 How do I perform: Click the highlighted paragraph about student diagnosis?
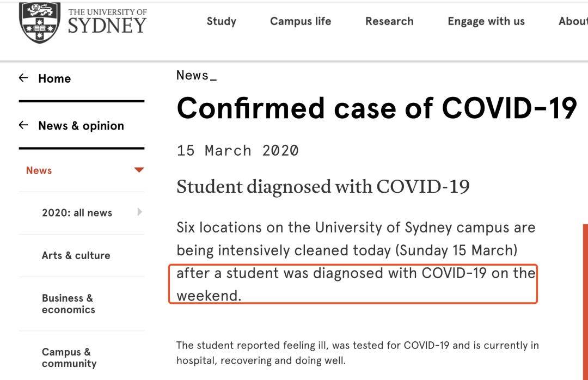[353, 284]
